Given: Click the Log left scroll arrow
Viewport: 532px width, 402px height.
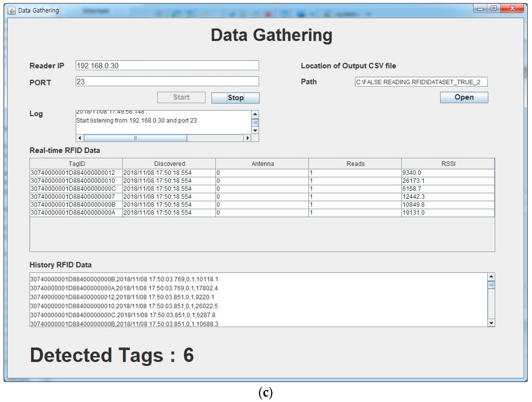Looking at the screenshot, I should coord(80,138).
